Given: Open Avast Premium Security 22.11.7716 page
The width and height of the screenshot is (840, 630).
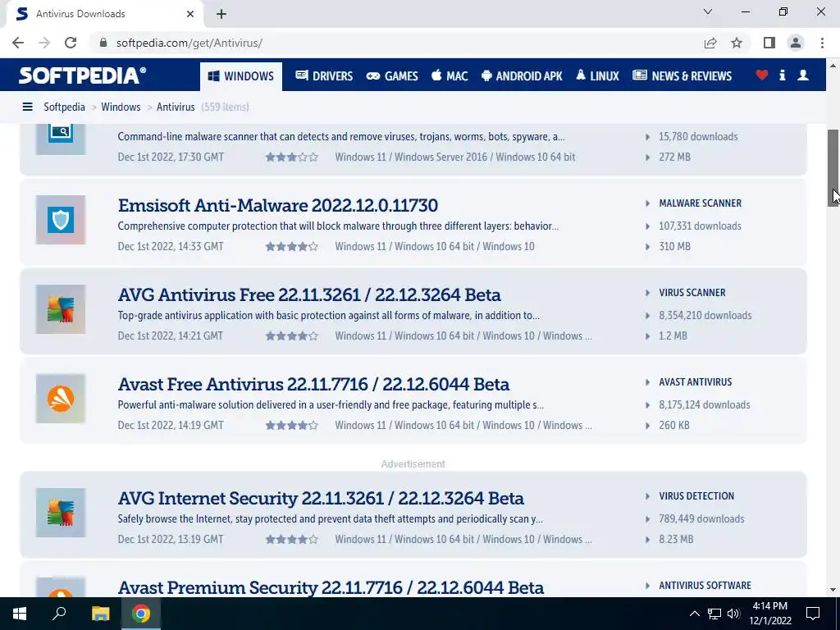Looking at the screenshot, I should click(331, 587).
